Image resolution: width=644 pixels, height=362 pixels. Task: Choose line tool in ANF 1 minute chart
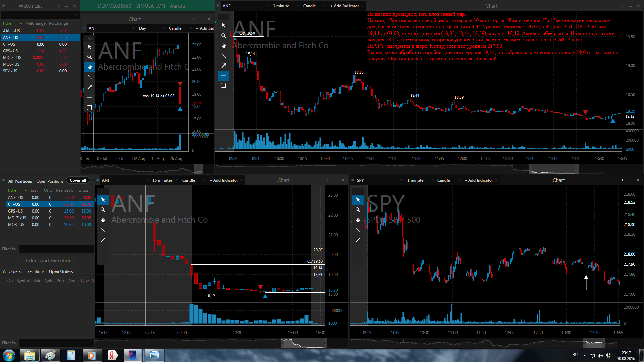pos(224,56)
